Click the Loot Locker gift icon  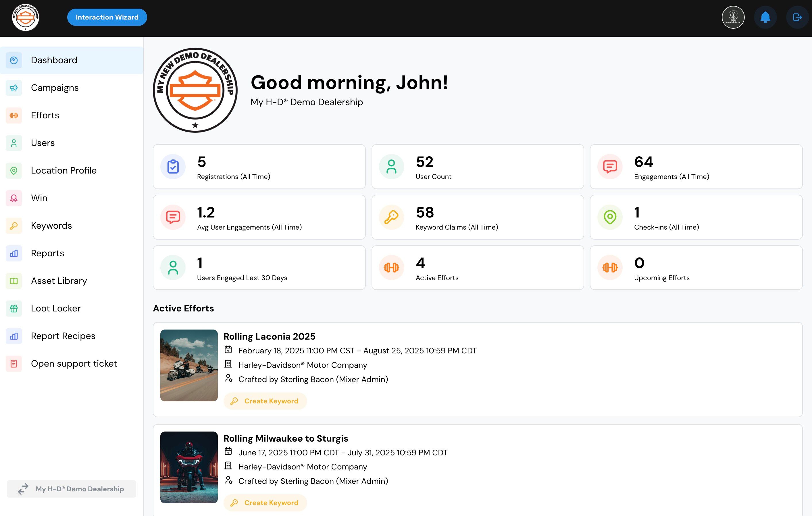coord(14,309)
